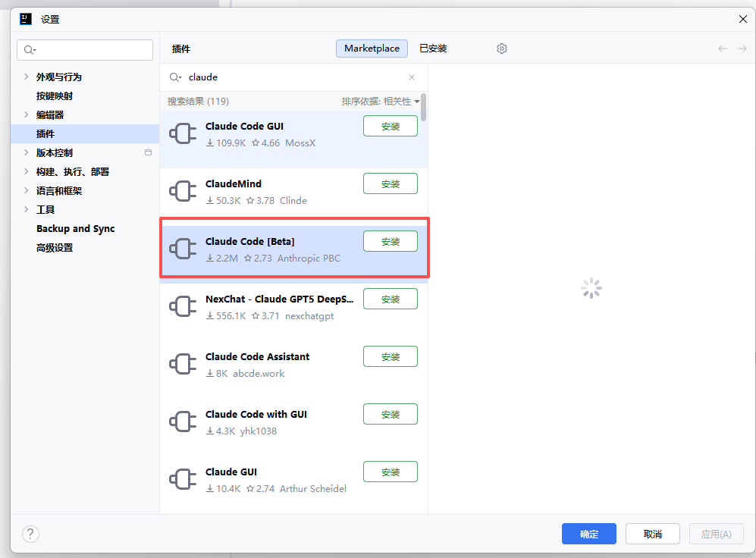This screenshot has height=558, width=756.
Task: Clear the claude search text
Action: tap(412, 77)
